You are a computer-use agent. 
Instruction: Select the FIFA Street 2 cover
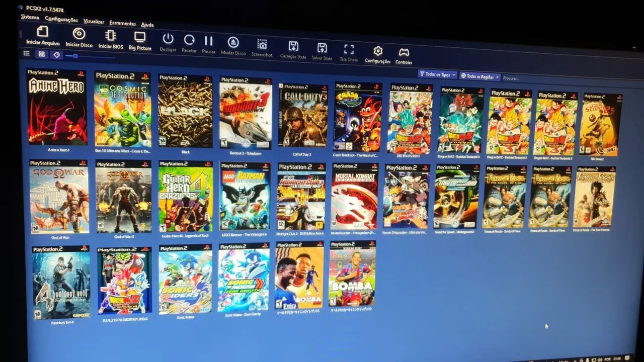coord(601,124)
